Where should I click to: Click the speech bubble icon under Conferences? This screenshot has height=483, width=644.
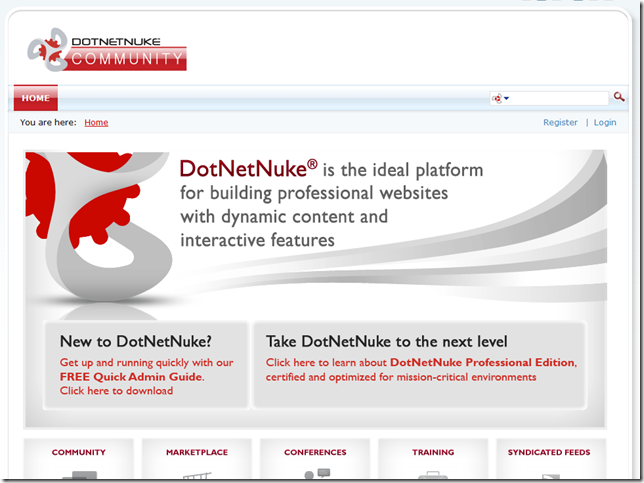(324, 473)
